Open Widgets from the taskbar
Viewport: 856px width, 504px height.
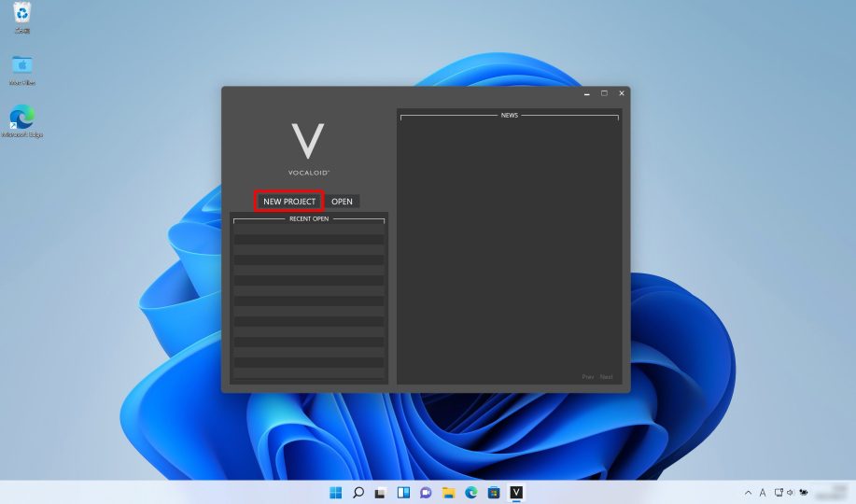point(403,493)
